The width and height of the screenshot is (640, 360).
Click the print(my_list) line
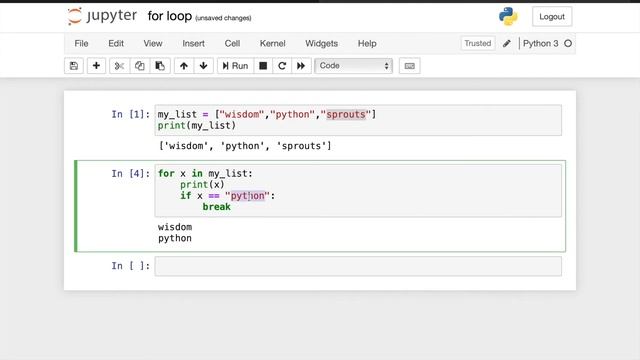point(197,126)
